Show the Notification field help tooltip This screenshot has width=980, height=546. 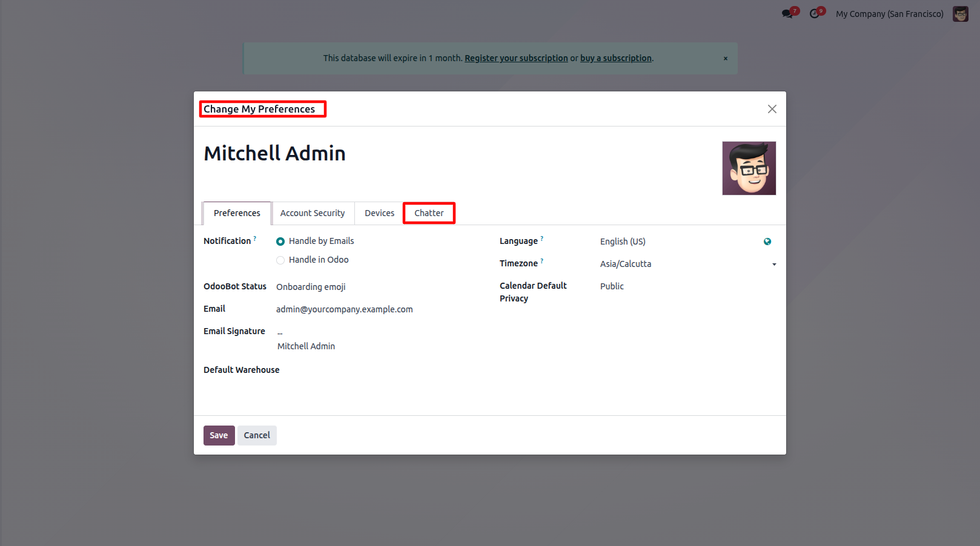(255, 238)
